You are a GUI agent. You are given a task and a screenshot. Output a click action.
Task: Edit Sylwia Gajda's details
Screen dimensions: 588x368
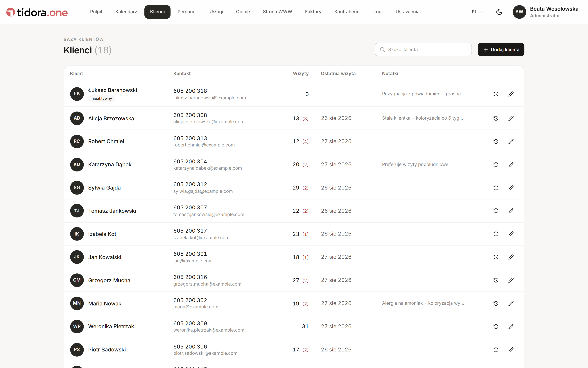511,188
